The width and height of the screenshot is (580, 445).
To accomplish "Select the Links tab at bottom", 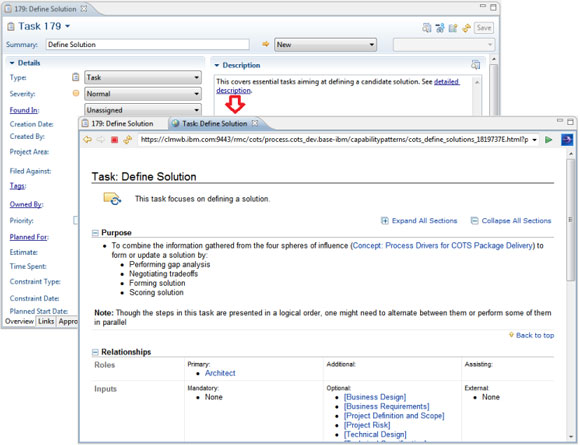I will pyautogui.click(x=46, y=321).
